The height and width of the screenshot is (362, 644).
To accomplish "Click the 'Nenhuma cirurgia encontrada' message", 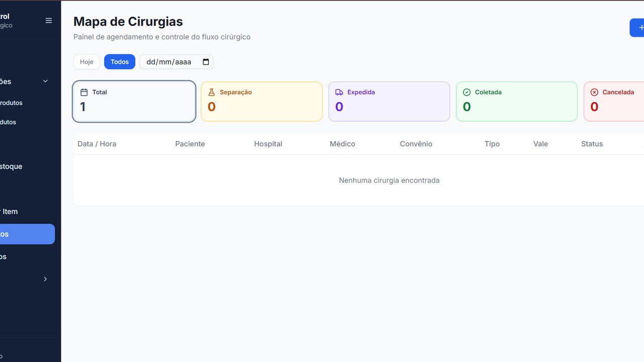I will coord(389,180).
